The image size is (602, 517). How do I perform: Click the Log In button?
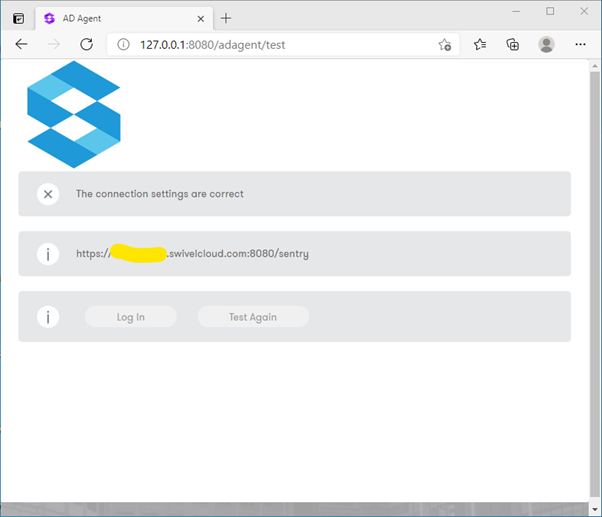pyautogui.click(x=131, y=317)
